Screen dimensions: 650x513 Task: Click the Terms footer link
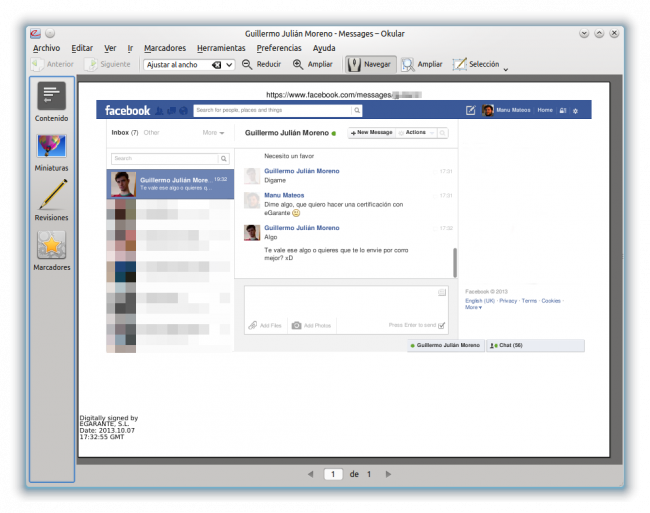pyautogui.click(x=529, y=301)
